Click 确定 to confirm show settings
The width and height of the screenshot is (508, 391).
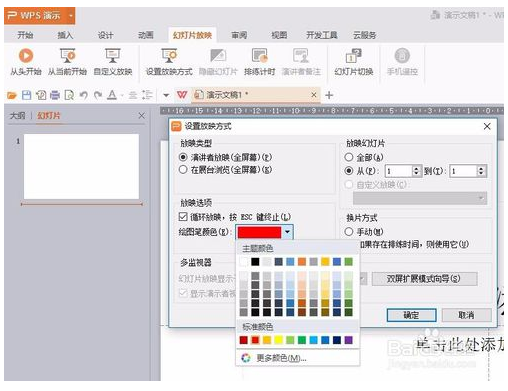(411, 315)
